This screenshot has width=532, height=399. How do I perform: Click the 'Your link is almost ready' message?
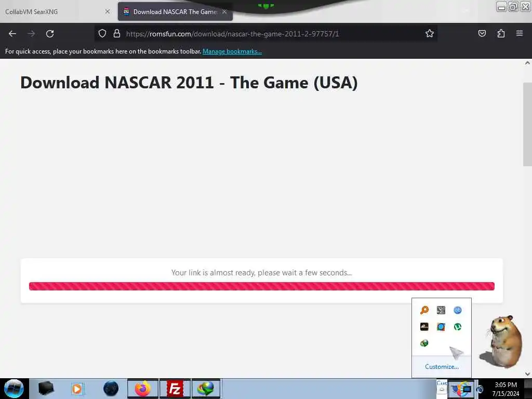pos(262,273)
